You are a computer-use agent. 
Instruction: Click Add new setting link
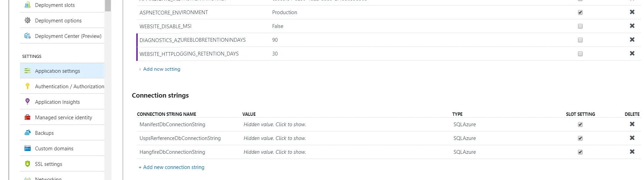pyautogui.click(x=161, y=69)
